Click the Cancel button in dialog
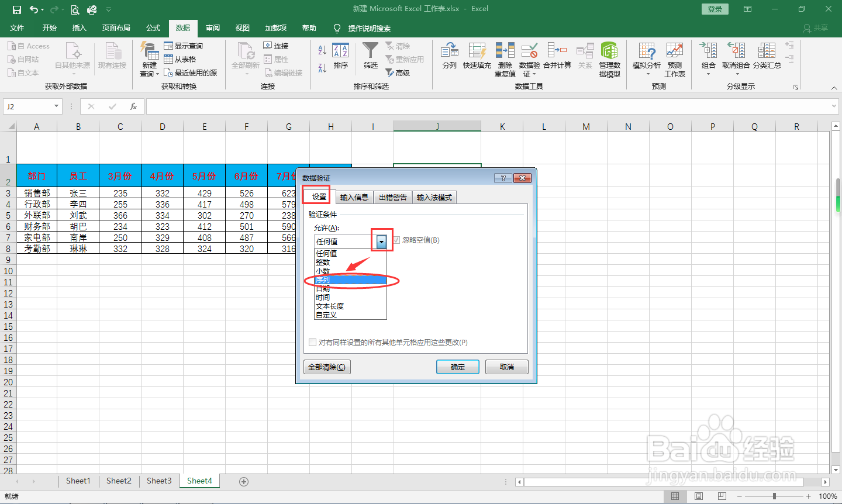 click(507, 367)
